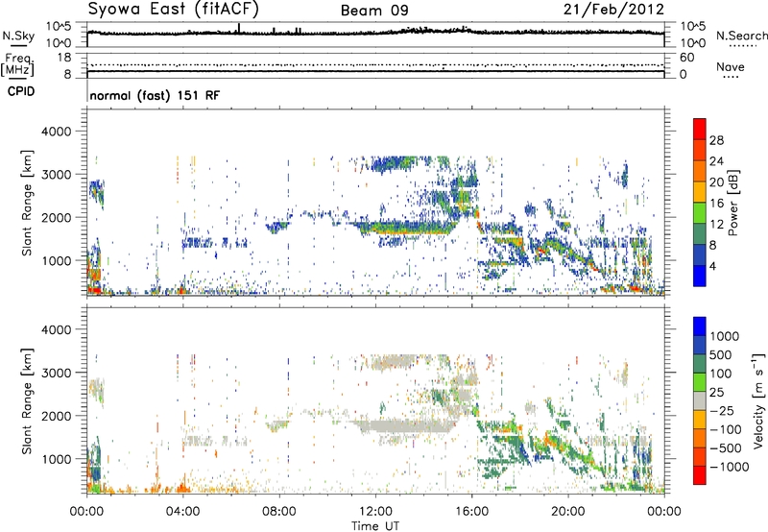The height and width of the screenshot is (532, 768).
Task: Click the "Velocity [m s-1]" colorbar title
Action: click(758, 400)
